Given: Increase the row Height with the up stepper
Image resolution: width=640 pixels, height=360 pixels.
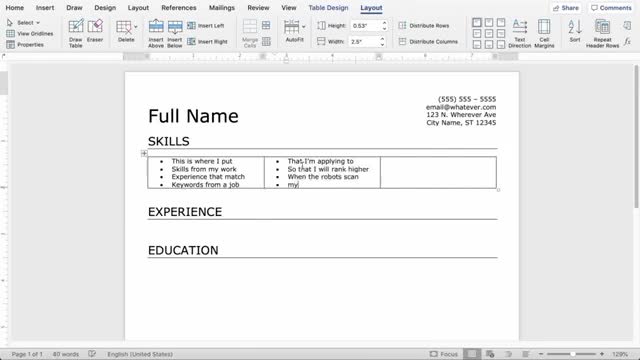Looking at the screenshot, I should click(384, 23).
